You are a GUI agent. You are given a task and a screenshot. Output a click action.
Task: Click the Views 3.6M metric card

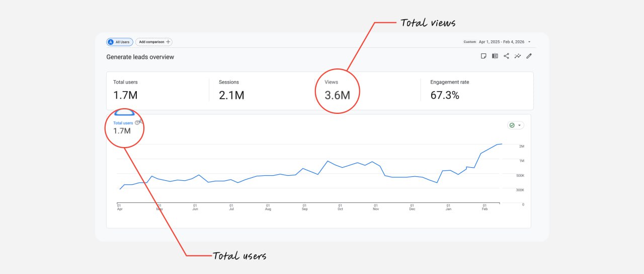tap(367, 90)
